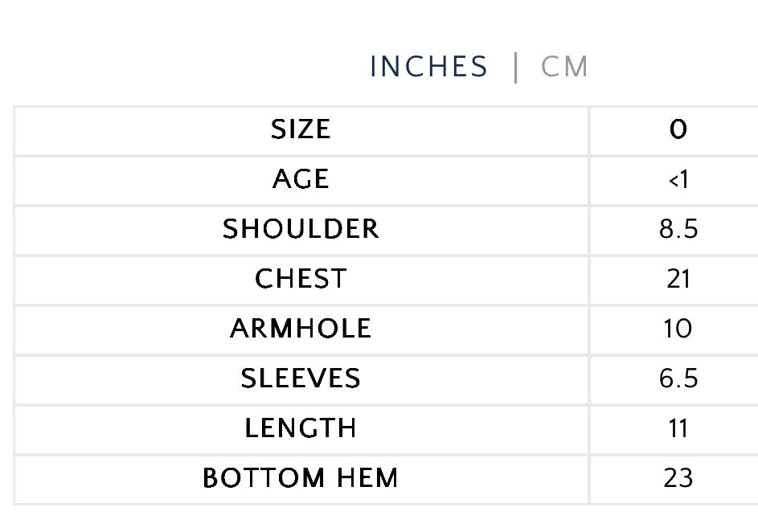Image resolution: width=758 pixels, height=532 pixels.
Task: Click the sleeves measurement 6.5
Action: 678,379
